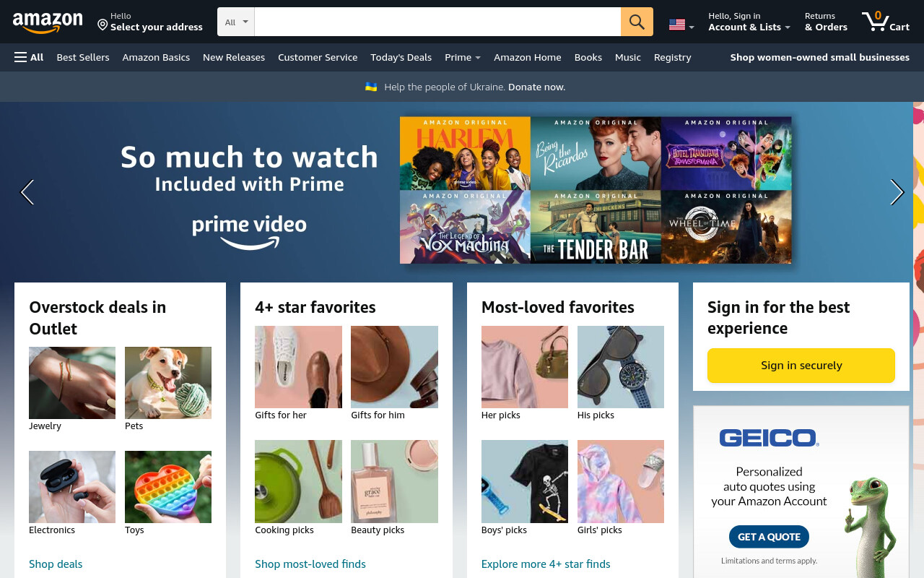Open the hamburger All menu
Viewport: 924px width, 578px height.
29,57
